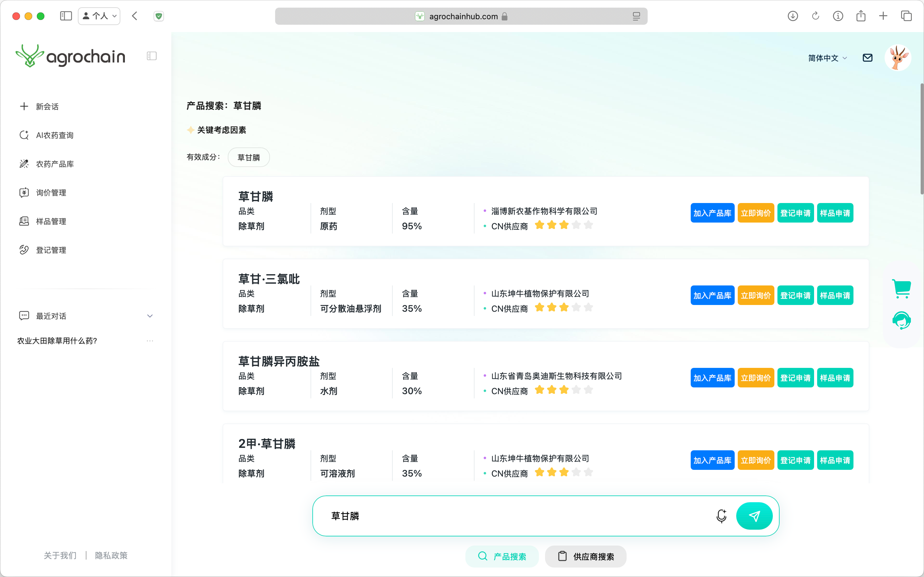Open the 隐私政策 link
Image resolution: width=924 pixels, height=577 pixels.
tap(111, 555)
